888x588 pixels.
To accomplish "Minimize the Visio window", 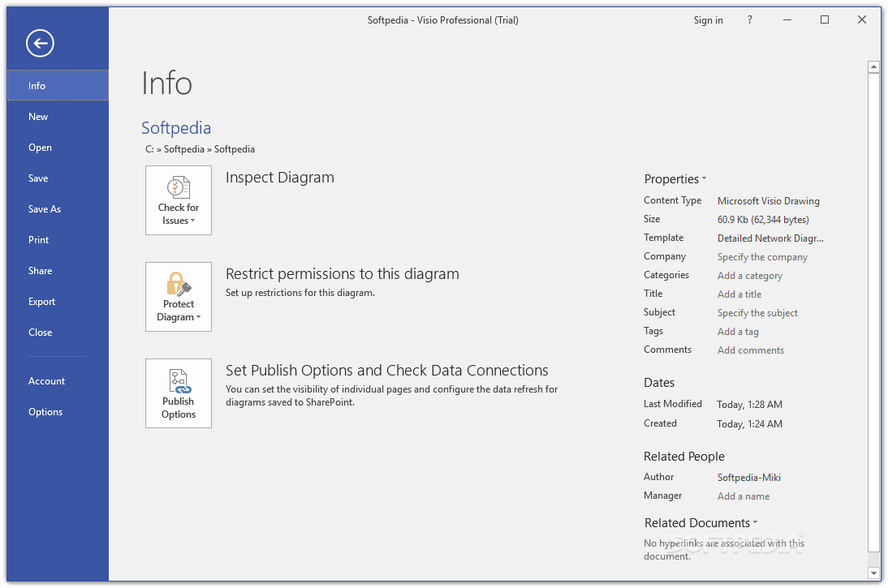I will tap(787, 19).
